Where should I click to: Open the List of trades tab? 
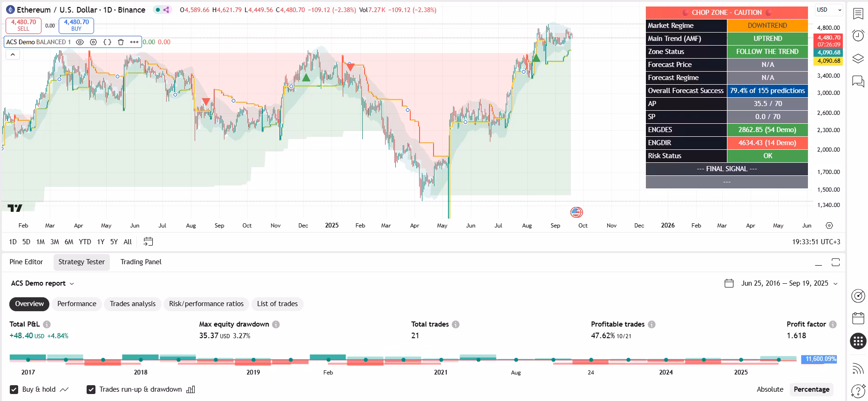277,304
